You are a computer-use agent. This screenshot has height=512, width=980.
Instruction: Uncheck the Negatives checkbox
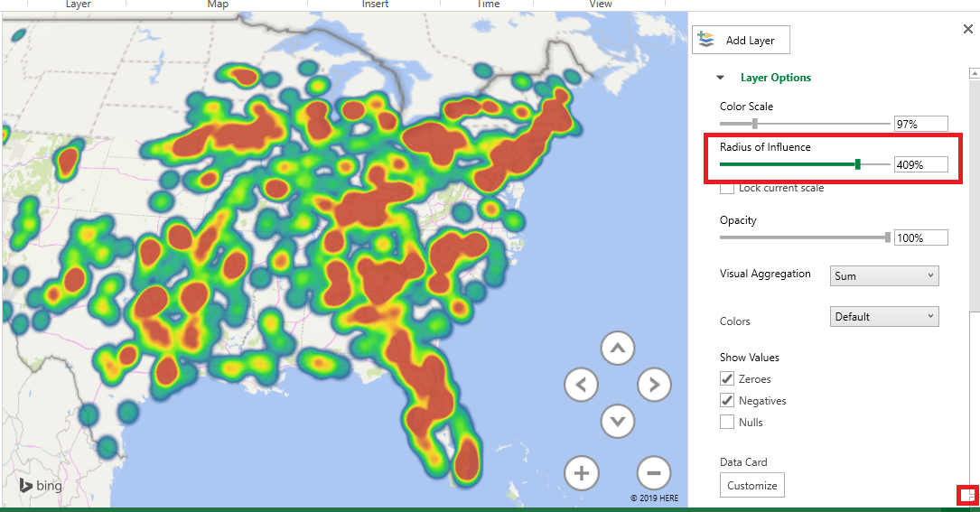pyautogui.click(x=727, y=401)
